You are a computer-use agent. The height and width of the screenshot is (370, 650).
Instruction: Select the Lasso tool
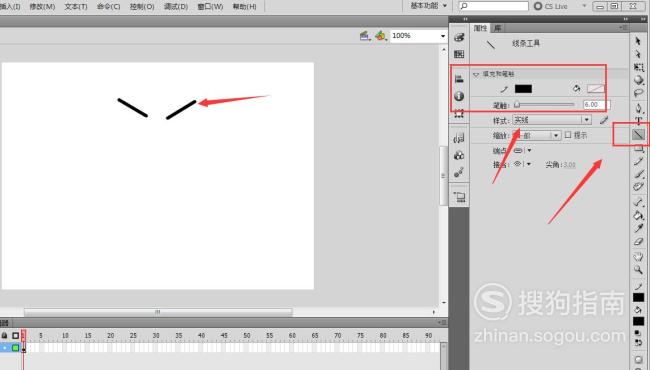tap(638, 93)
